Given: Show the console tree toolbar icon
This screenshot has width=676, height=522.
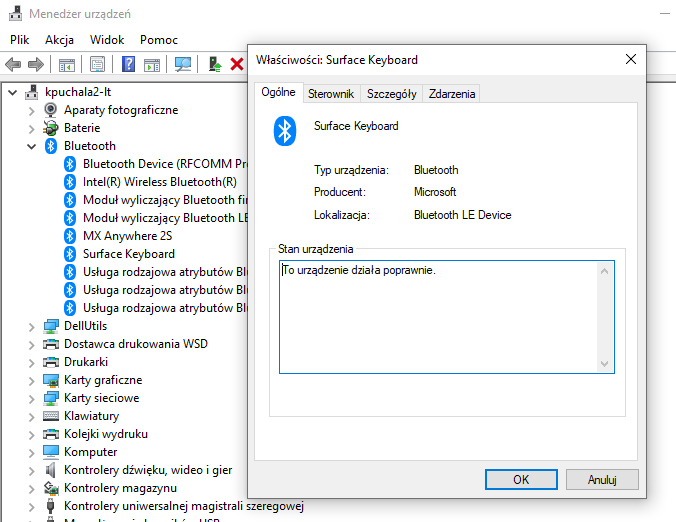Looking at the screenshot, I should (x=67, y=65).
